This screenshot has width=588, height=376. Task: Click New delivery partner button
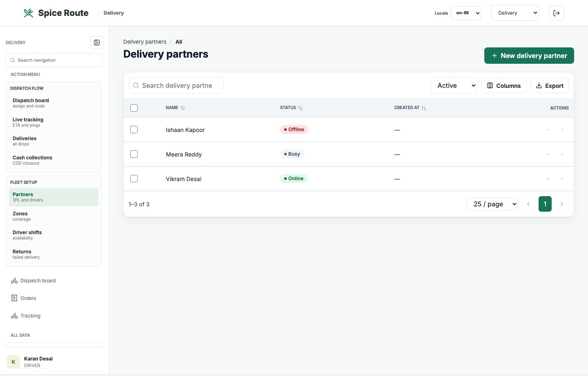[x=529, y=56]
